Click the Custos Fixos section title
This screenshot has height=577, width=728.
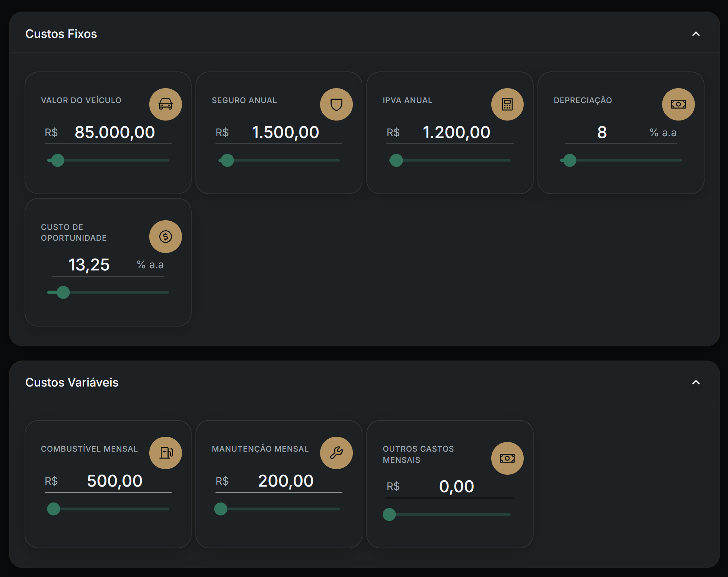[x=61, y=34]
